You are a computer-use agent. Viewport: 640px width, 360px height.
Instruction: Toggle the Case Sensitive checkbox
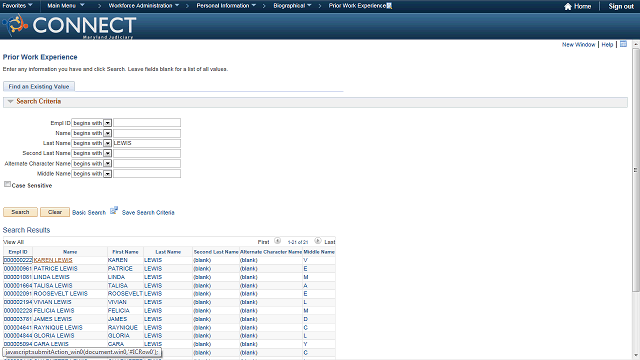coord(7,184)
